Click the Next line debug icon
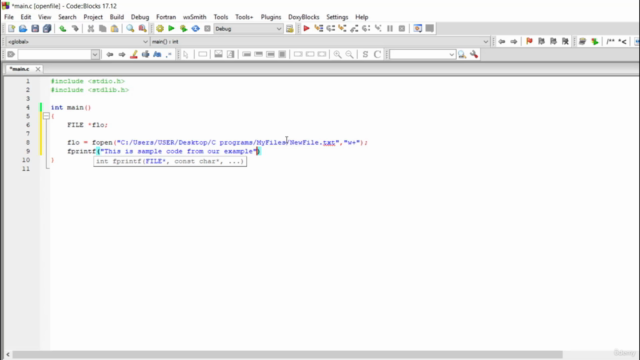The image size is (640, 360). click(330, 29)
